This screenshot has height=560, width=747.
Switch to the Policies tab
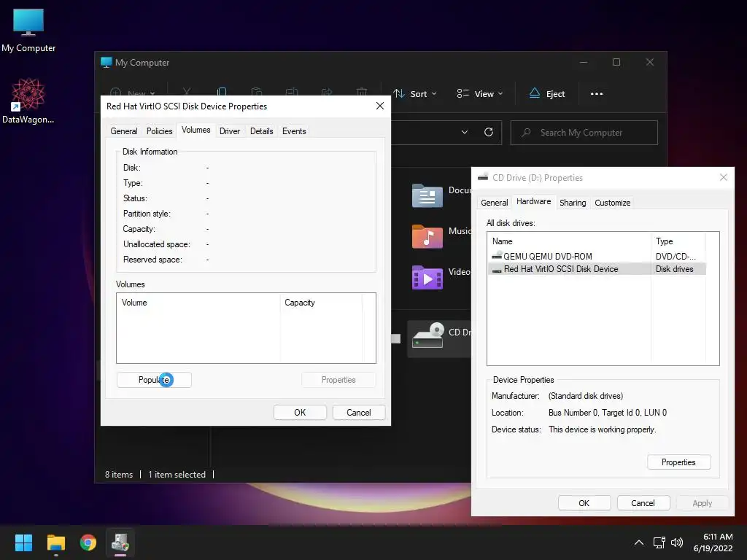pyautogui.click(x=159, y=131)
